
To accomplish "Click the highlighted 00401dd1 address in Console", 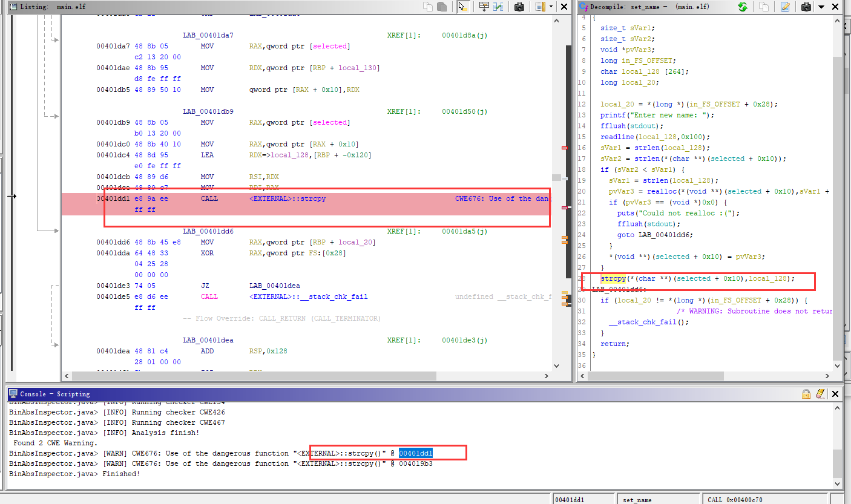I will 415,453.
